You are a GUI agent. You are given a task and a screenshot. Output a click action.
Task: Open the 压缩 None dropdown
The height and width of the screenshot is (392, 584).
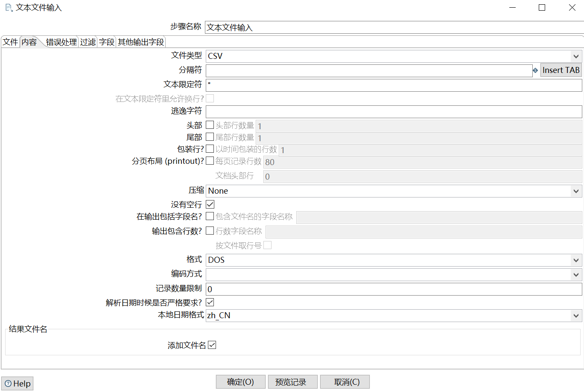point(576,191)
